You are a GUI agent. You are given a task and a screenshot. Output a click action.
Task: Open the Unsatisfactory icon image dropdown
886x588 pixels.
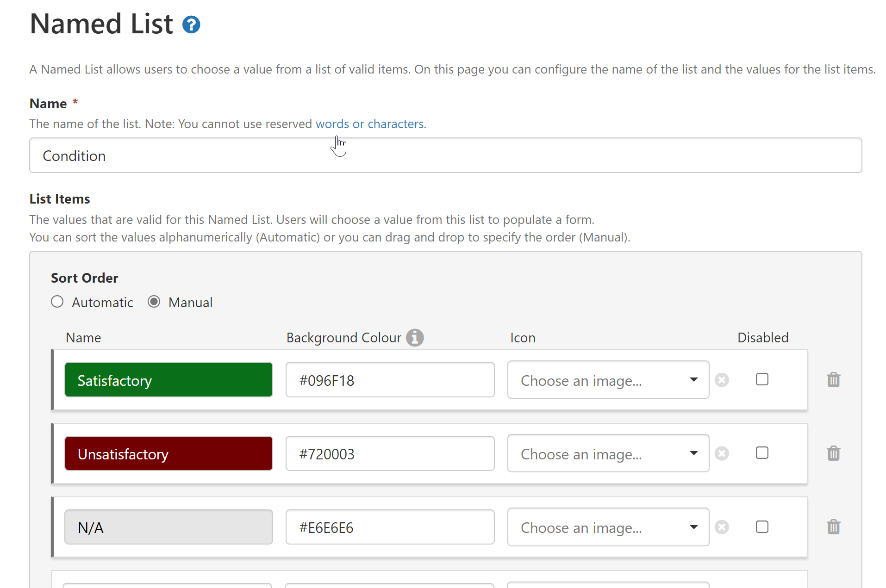608,453
